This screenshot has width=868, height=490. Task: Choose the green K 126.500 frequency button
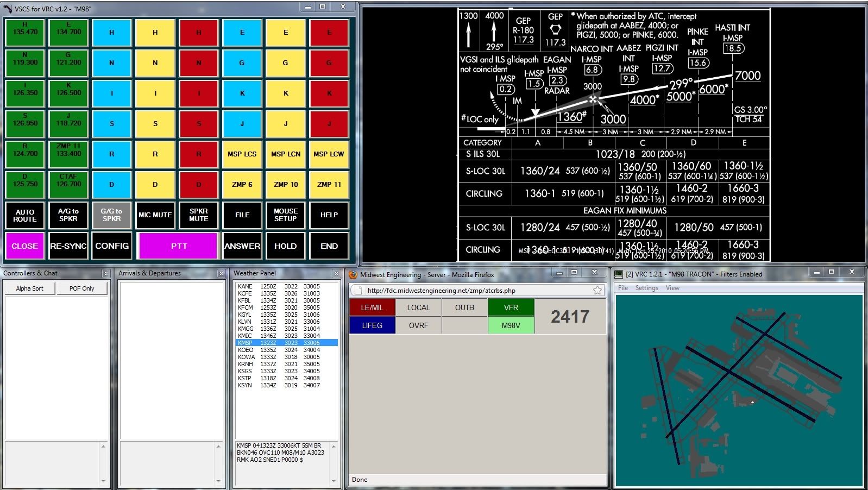68,93
